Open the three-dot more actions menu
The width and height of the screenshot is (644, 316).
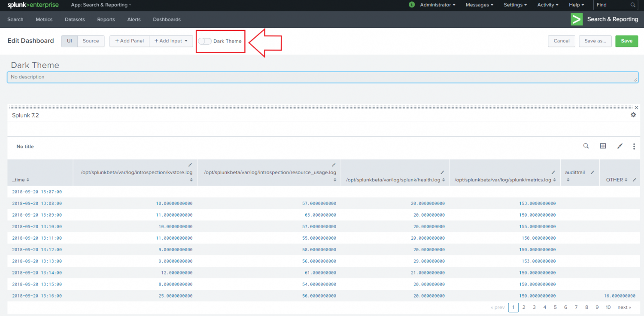tap(634, 146)
